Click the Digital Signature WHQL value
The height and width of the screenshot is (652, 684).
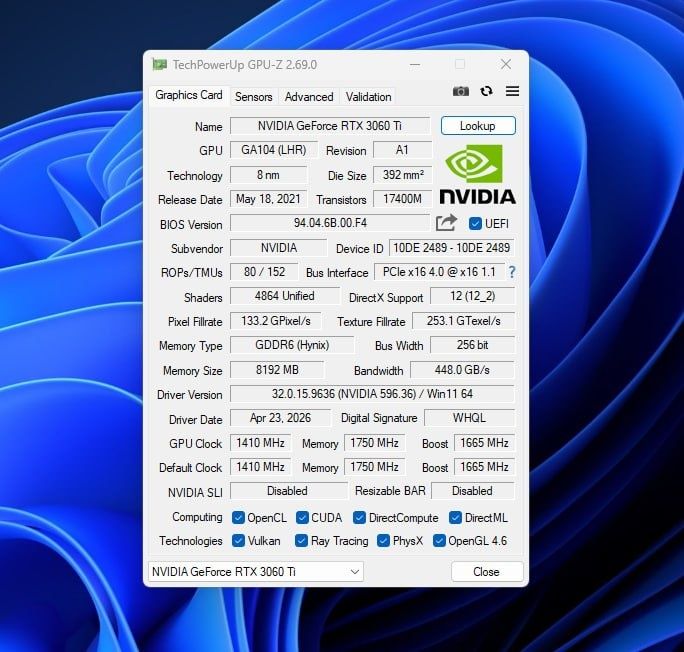tap(469, 418)
